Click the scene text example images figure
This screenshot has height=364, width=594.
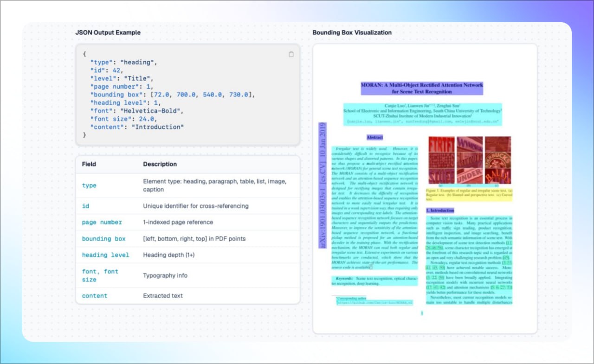pyautogui.click(x=469, y=160)
